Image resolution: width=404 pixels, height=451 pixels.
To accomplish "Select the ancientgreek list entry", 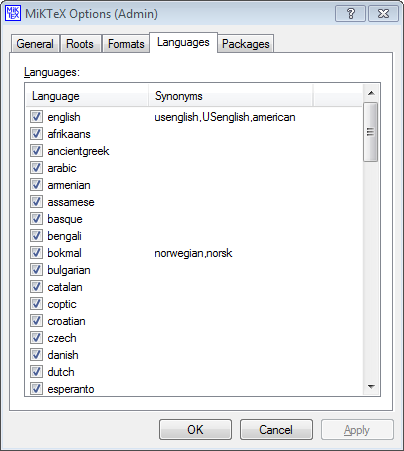I will click(x=78, y=151).
